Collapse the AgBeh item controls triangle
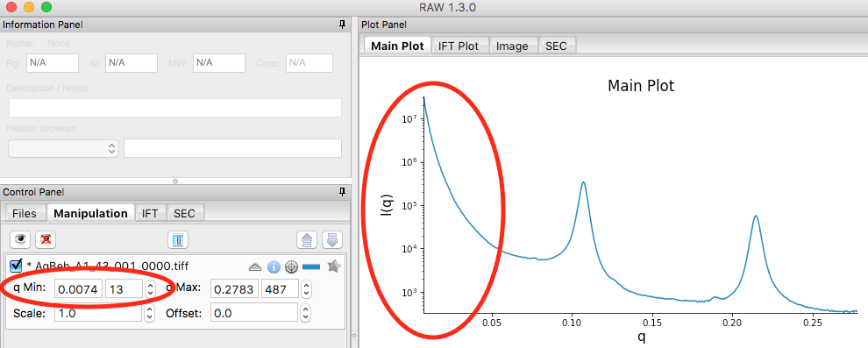The image size is (868, 348). click(254, 267)
